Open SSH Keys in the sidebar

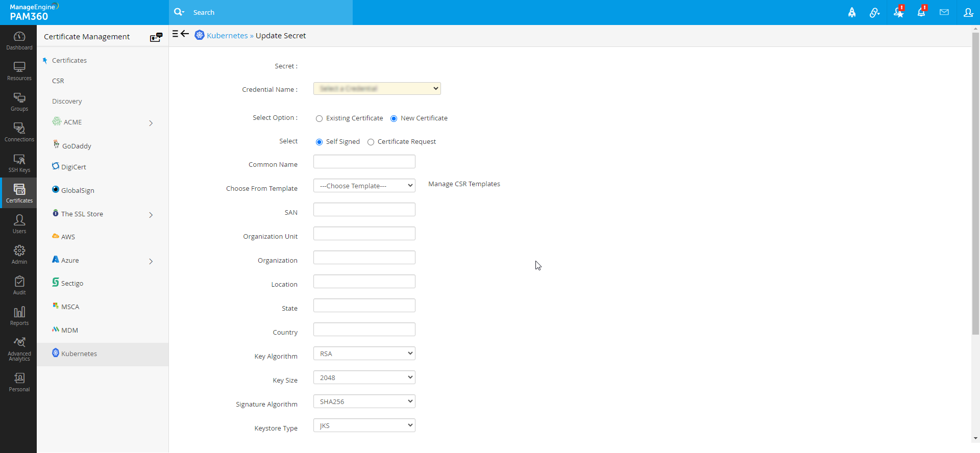pos(19,163)
